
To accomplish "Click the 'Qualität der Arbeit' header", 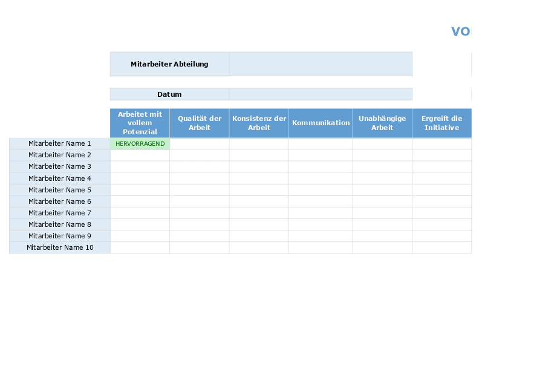I will (200, 123).
